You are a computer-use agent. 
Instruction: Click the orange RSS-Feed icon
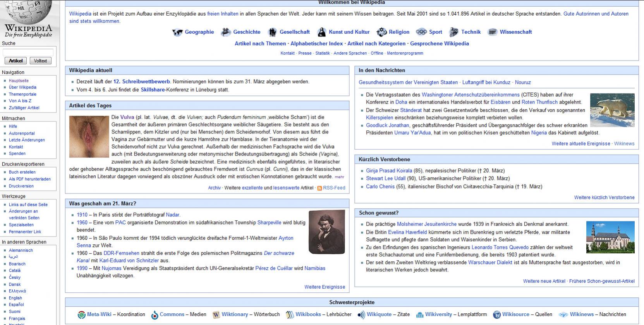click(319, 188)
